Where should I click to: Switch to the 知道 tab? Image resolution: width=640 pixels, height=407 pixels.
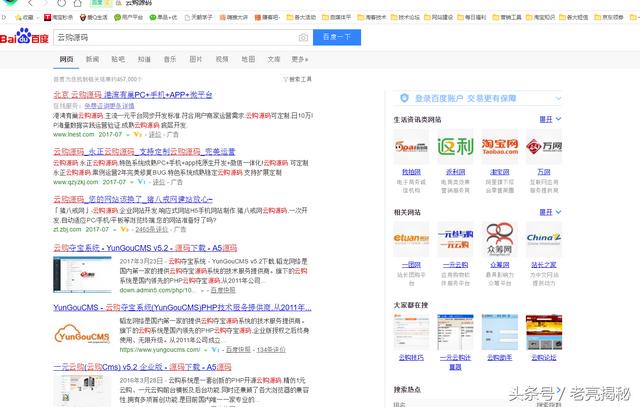[x=144, y=59]
